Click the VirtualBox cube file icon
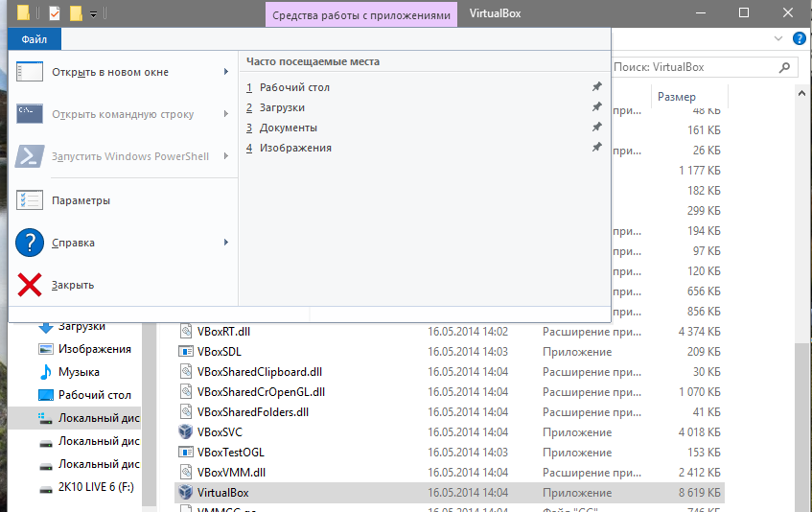The height and width of the screenshot is (512, 812). tap(185, 492)
